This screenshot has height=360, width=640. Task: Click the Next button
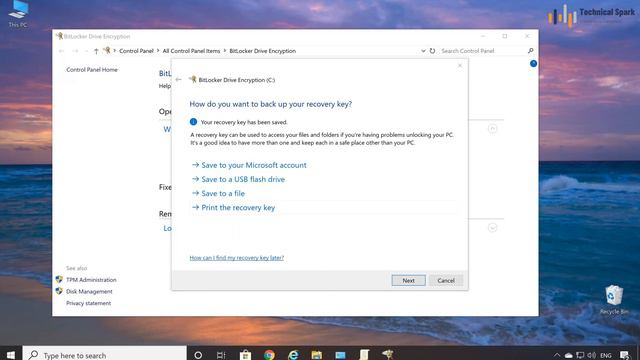409,280
